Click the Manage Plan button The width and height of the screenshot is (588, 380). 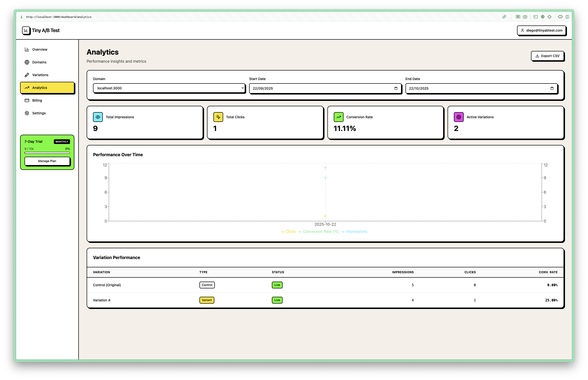tap(47, 161)
